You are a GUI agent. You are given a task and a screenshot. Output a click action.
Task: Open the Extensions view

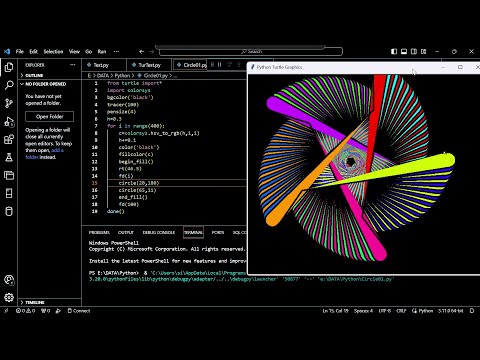[x=9, y=139]
